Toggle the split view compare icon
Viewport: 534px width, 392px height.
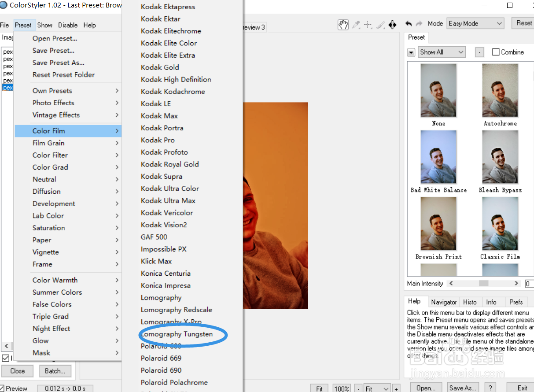392,25
